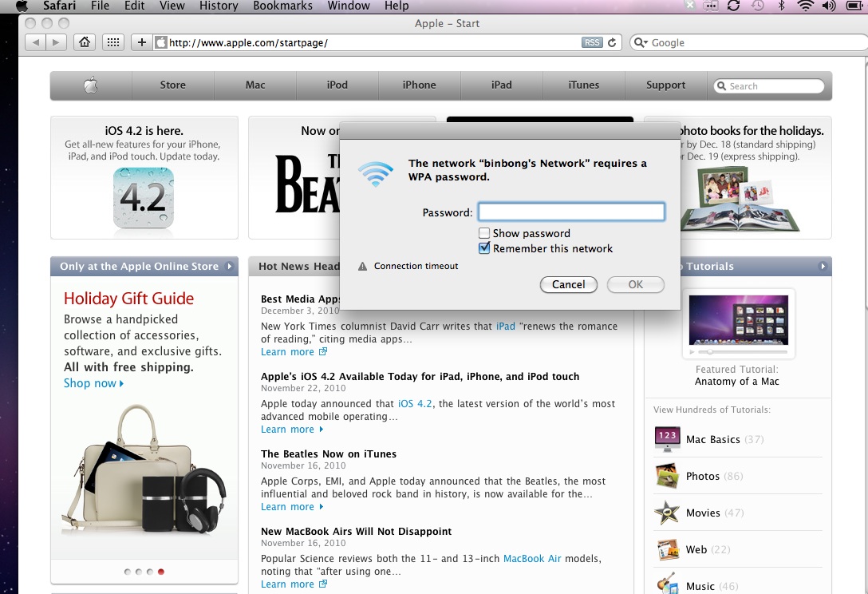The height and width of the screenshot is (594, 868).
Task: Go to the Mac tab
Action: coord(255,85)
